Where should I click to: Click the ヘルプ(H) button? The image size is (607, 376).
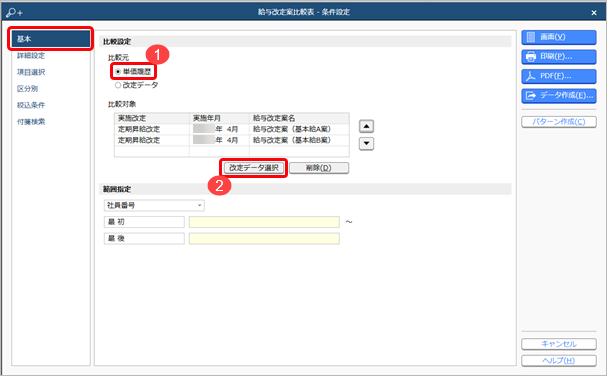click(x=559, y=361)
